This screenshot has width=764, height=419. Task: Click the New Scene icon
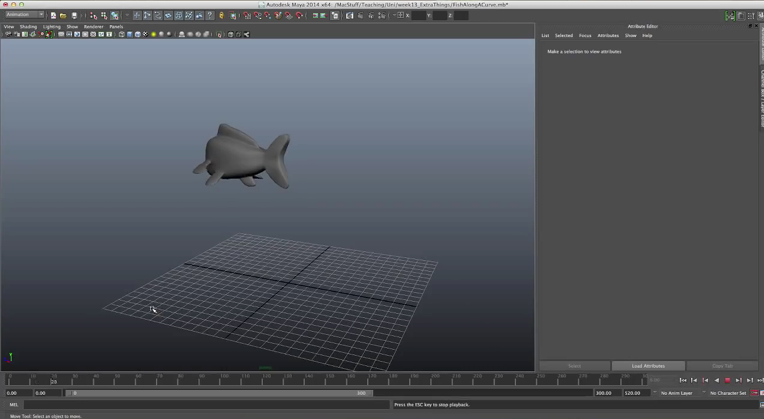[x=53, y=16]
